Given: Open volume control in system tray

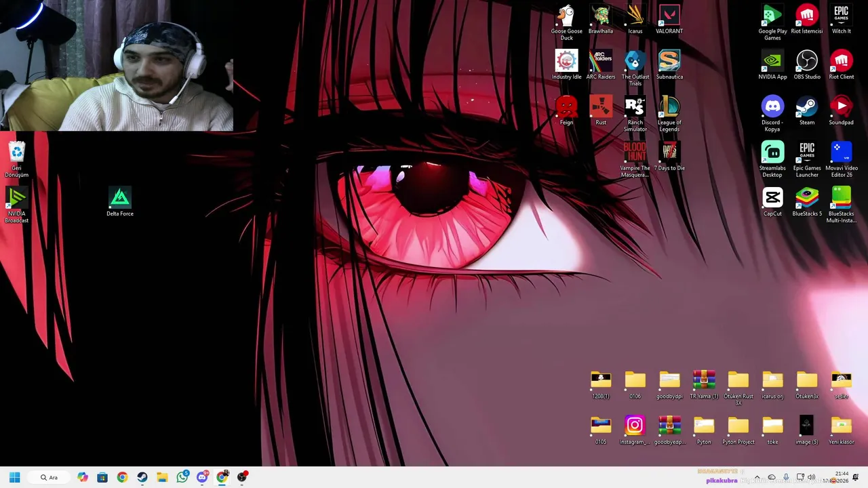Looking at the screenshot, I should click(811, 478).
